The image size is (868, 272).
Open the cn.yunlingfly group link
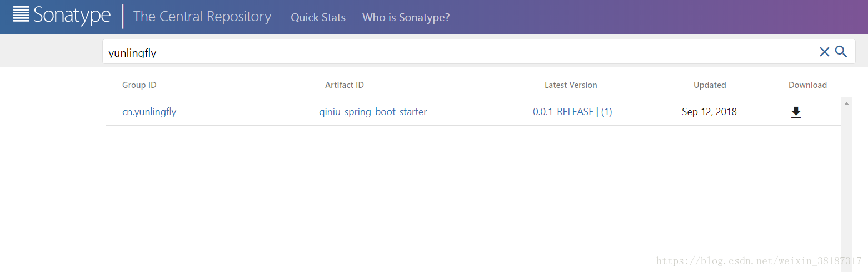[x=149, y=112]
